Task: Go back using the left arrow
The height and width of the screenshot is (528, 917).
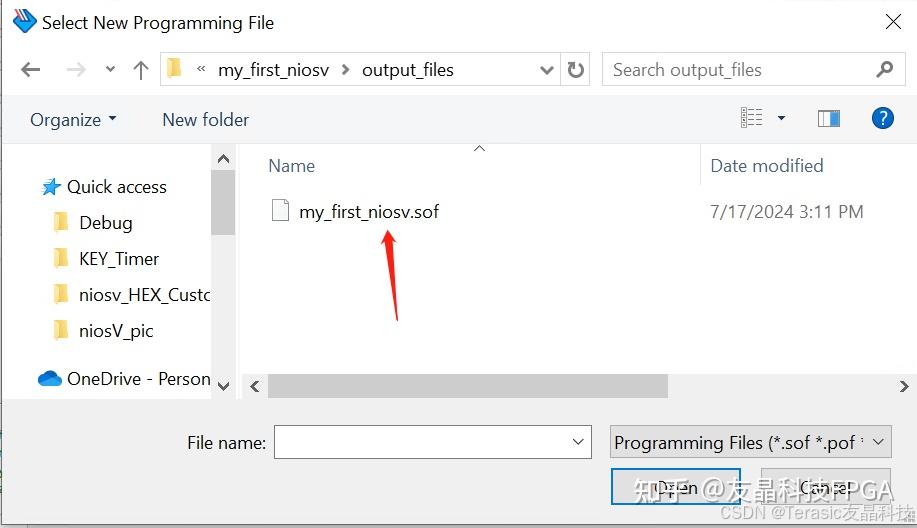Action: tap(30, 70)
